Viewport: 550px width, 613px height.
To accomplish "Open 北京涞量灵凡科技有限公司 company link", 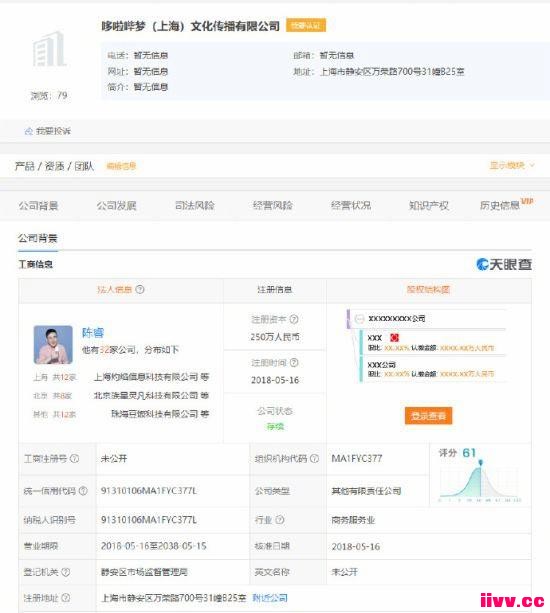I will click(146, 396).
